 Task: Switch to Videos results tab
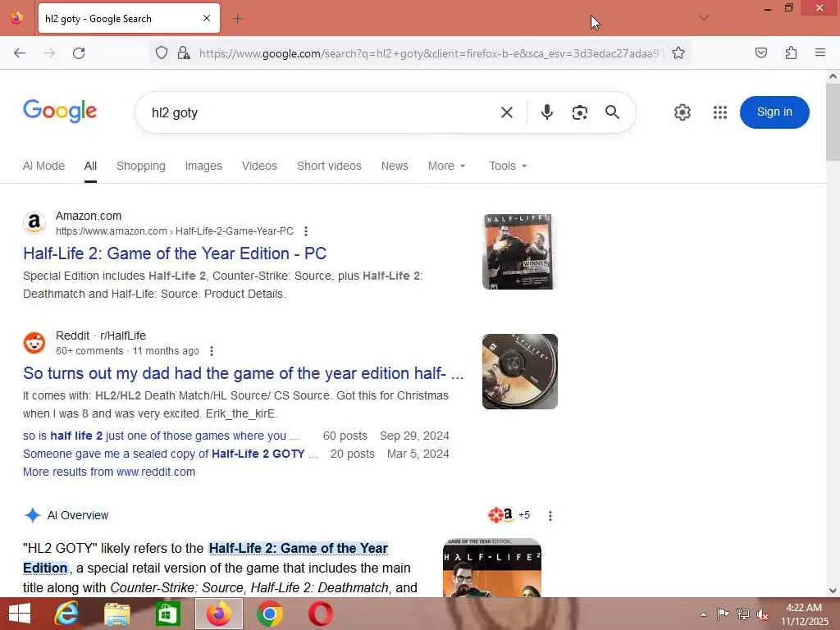(259, 166)
